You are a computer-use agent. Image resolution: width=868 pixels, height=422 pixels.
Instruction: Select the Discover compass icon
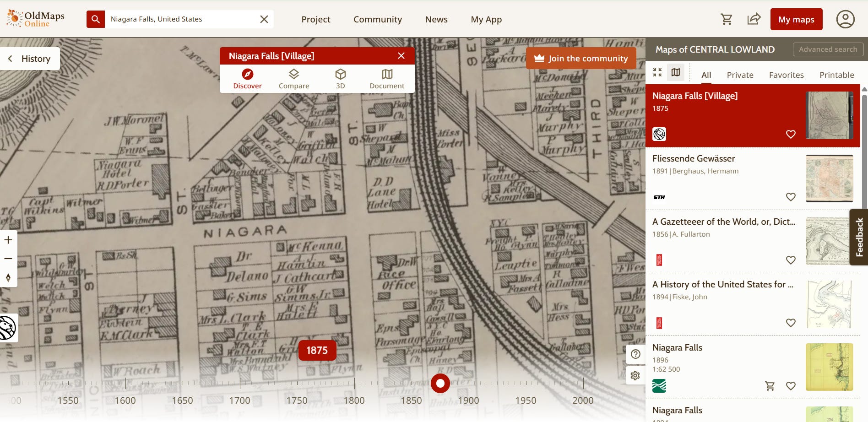click(247, 79)
